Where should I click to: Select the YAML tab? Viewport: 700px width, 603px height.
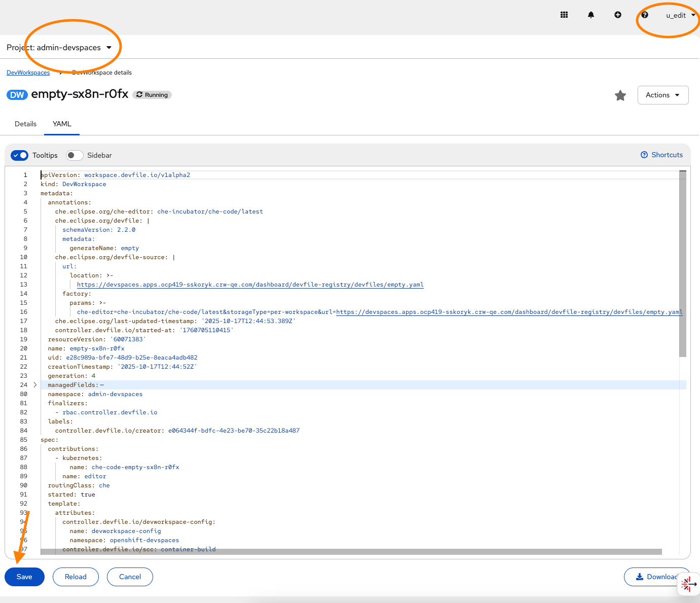(x=62, y=124)
